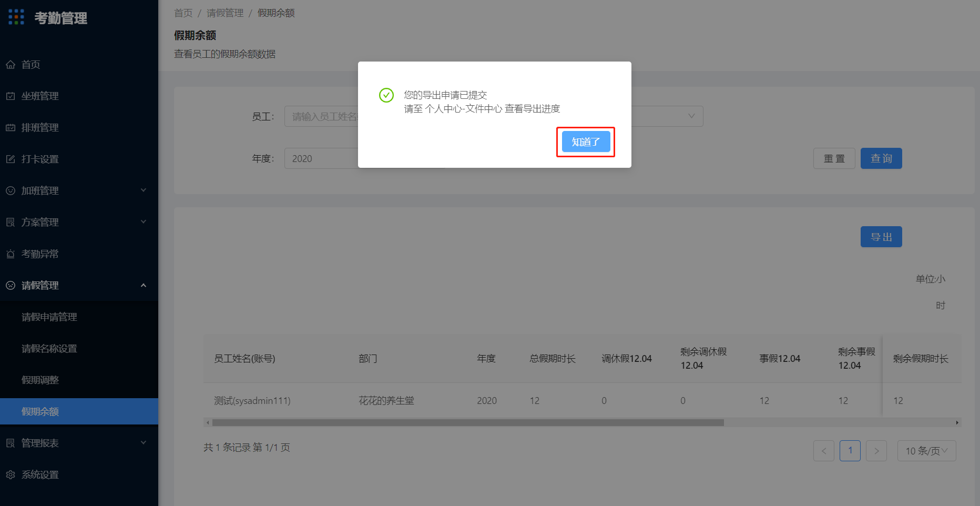Click the 考勤管理 app title
This screenshot has width=980, height=506.
[x=61, y=18]
